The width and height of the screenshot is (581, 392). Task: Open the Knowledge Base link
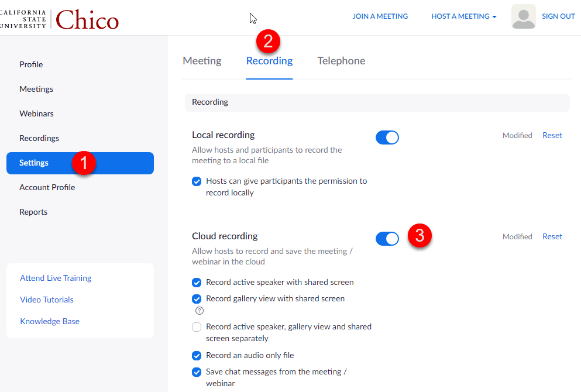point(50,321)
